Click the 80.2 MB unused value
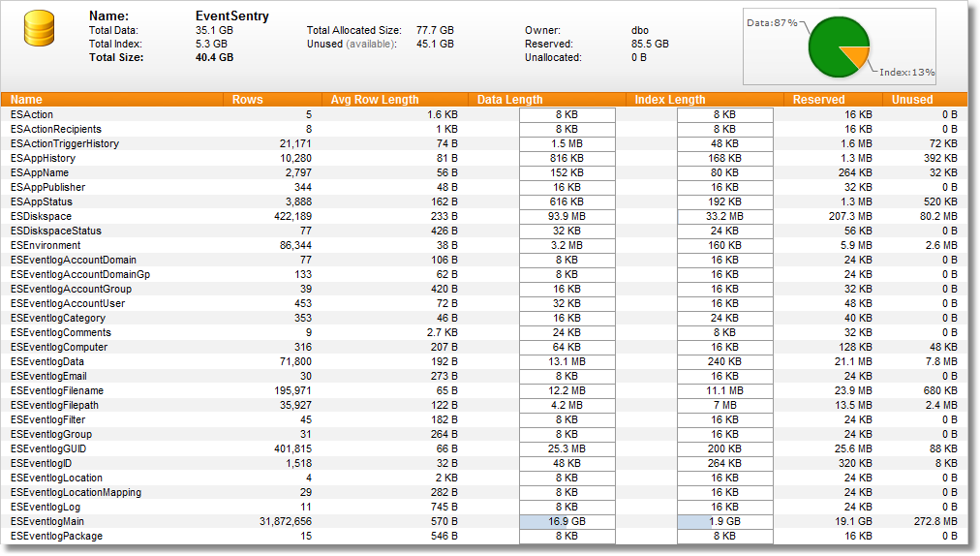Image resolution: width=980 pixels, height=556 pixels. click(938, 216)
